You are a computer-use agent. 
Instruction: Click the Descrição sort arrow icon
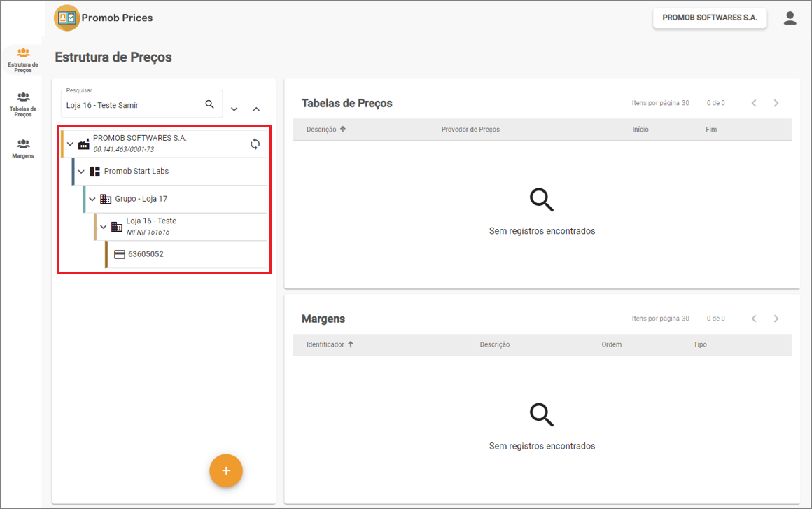coord(343,130)
